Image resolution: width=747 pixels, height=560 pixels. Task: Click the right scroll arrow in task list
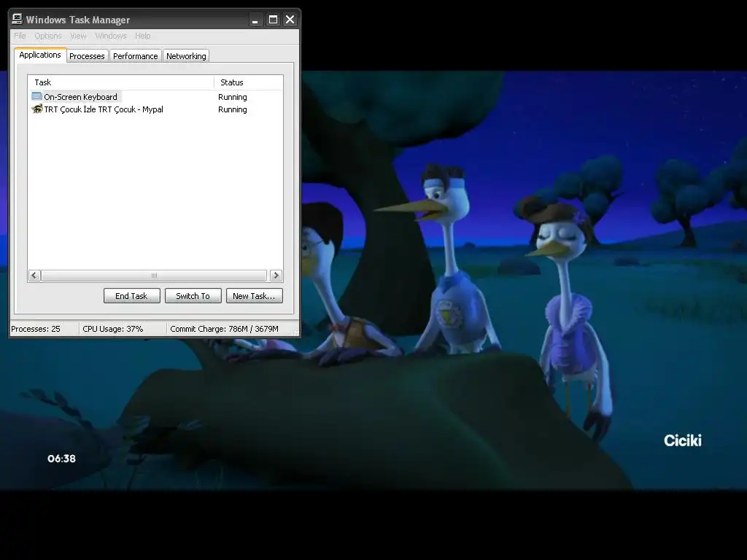click(x=276, y=275)
